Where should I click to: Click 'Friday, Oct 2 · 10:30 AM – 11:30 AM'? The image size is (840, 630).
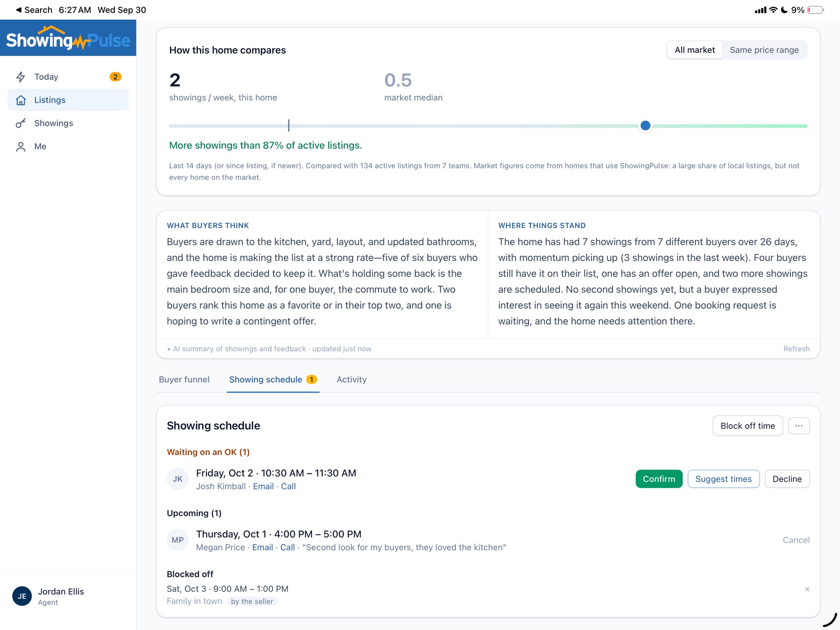click(x=276, y=473)
